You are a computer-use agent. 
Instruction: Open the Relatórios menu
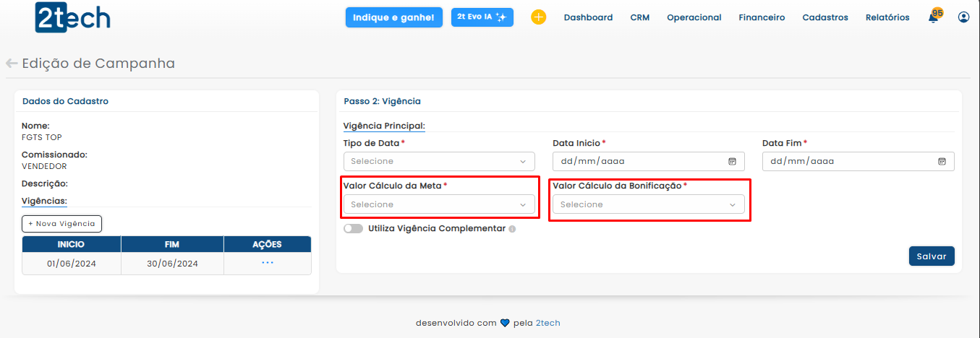click(x=887, y=17)
